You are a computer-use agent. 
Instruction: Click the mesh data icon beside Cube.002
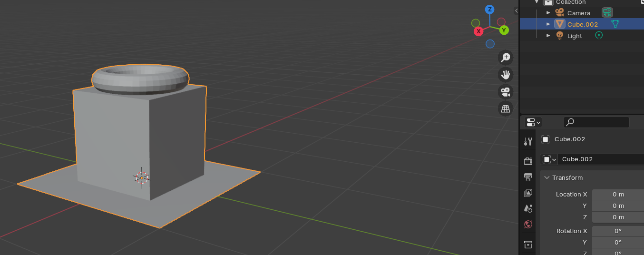(615, 24)
